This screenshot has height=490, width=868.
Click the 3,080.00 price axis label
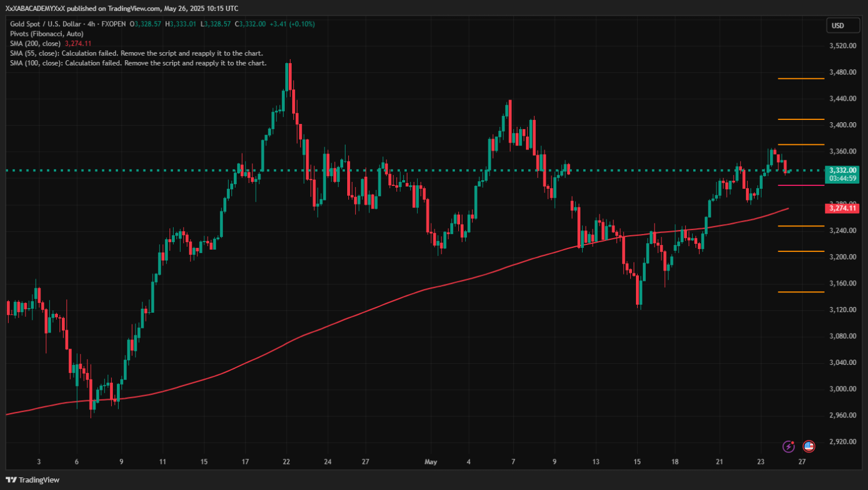click(843, 337)
